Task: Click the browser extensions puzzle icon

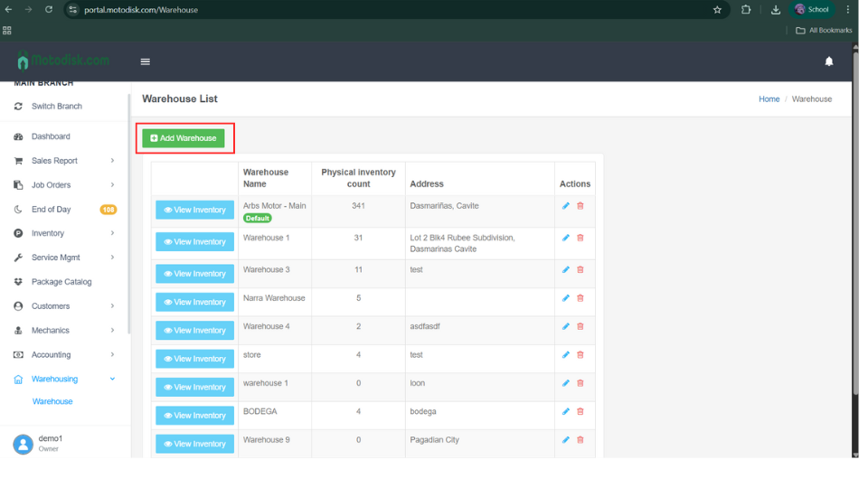Action: click(x=746, y=10)
